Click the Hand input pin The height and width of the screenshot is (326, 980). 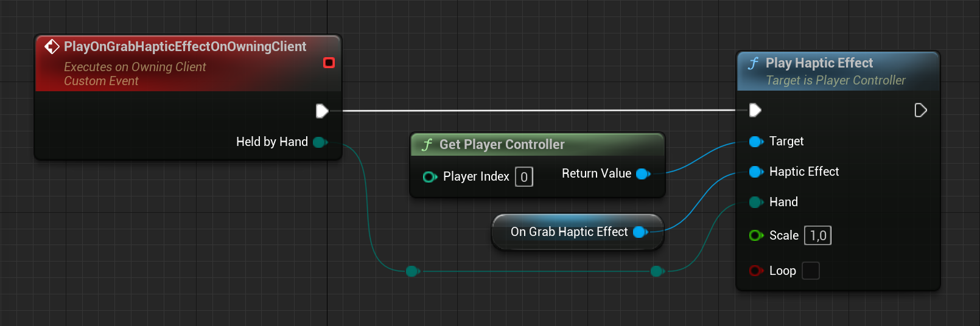(x=756, y=203)
